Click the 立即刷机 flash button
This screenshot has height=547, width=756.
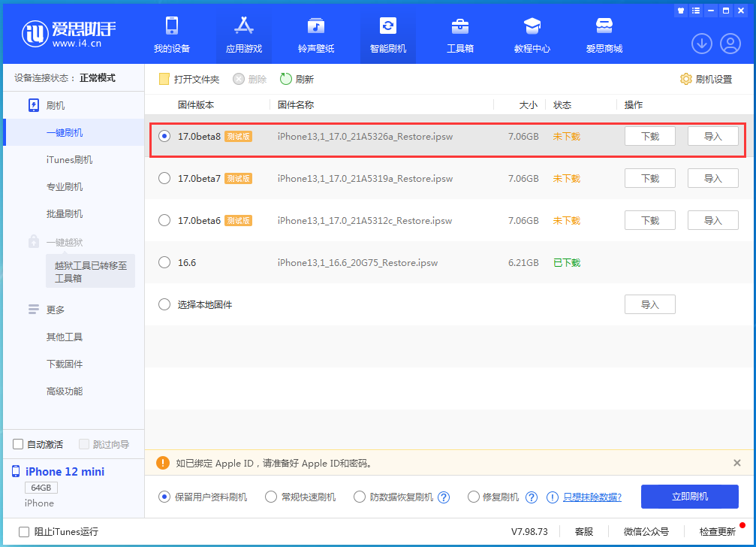(688, 497)
